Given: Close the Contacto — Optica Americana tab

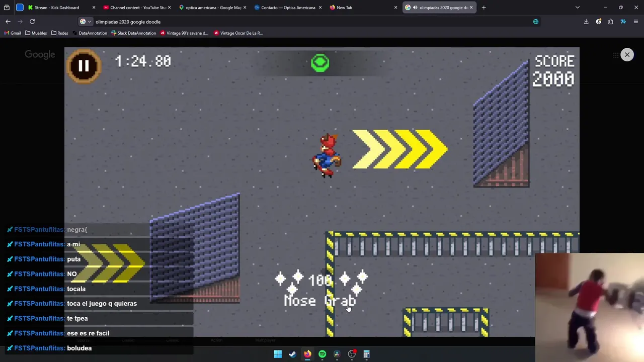Looking at the screenshot, I should [320, 8].
